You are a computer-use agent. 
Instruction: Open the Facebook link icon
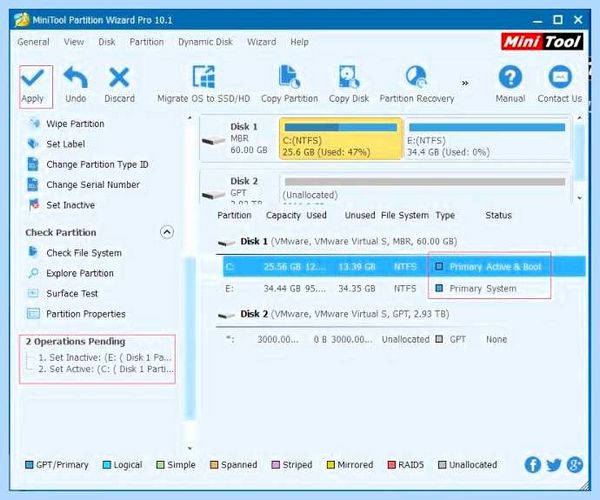click(532, 465)
